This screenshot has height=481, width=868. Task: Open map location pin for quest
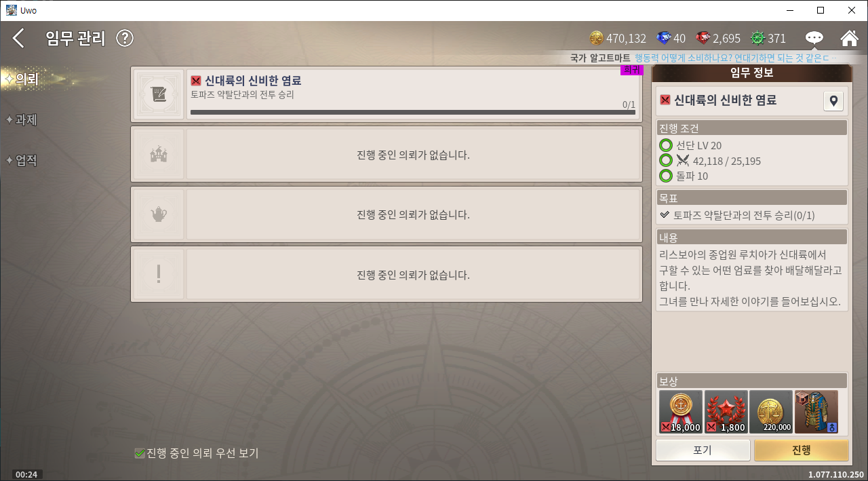tap(833, 101)
